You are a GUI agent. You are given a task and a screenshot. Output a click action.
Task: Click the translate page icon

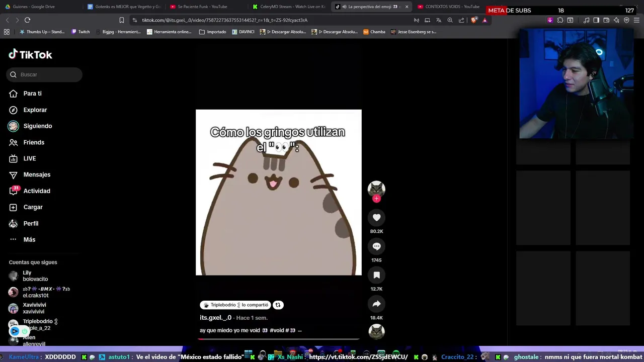(438, 20)
